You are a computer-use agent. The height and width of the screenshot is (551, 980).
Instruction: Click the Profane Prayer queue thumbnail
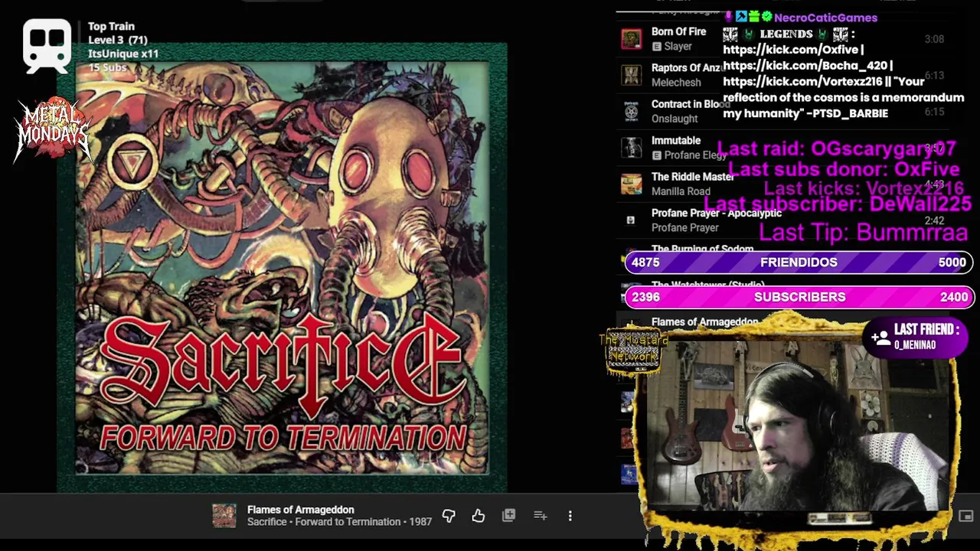[631, 220]
